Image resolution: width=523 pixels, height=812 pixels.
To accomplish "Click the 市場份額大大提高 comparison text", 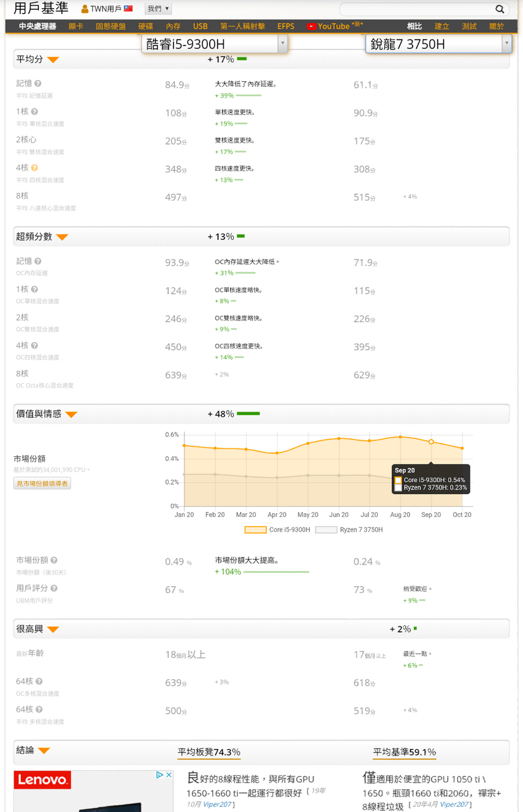I will (x=247, y=560).
